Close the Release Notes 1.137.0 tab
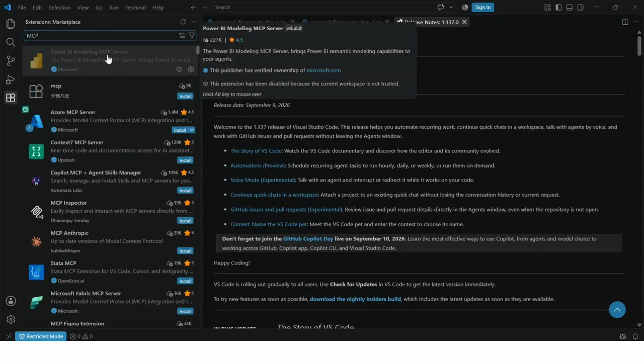Viewport: 644px width, 362px height. [464, 22]
